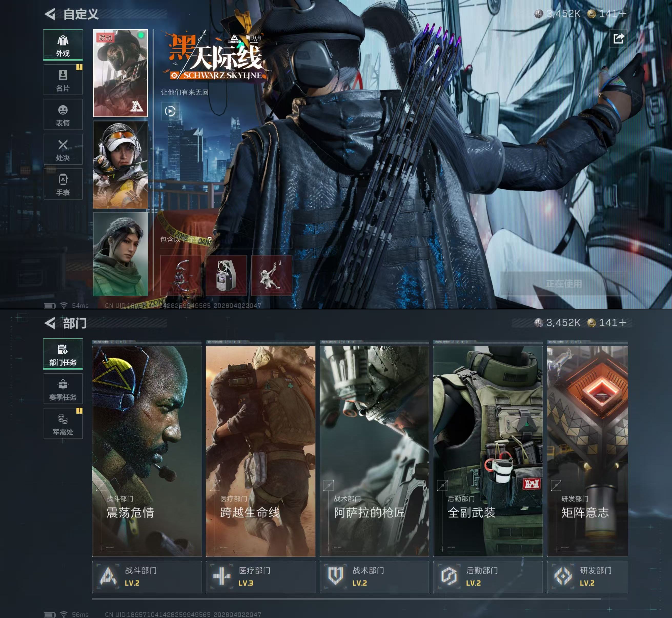The height and width of the screenshot is (618, 672).
Task: Select the 手表 watch tab
Action: click(63, 184)
